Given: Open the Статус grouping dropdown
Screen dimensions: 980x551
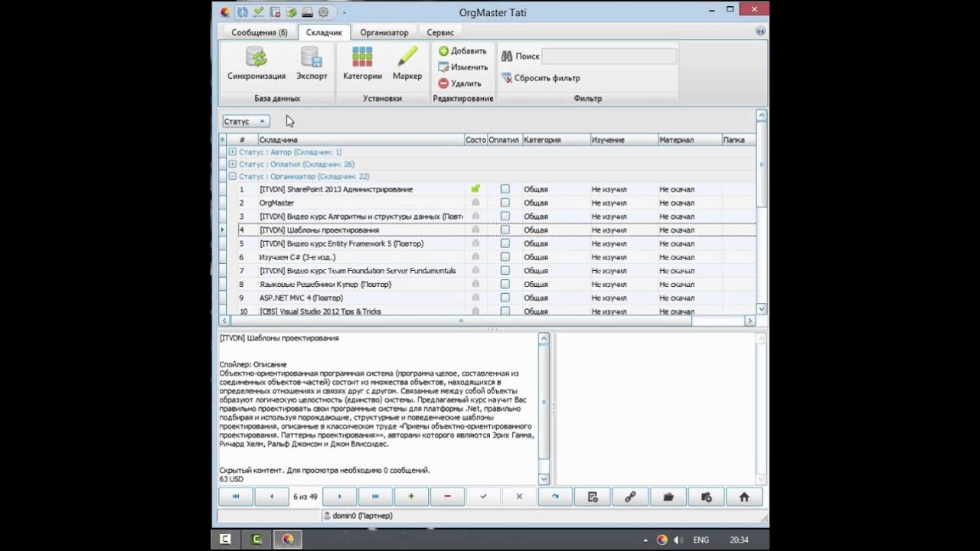Looking at the screenshot, I should 246,121.
